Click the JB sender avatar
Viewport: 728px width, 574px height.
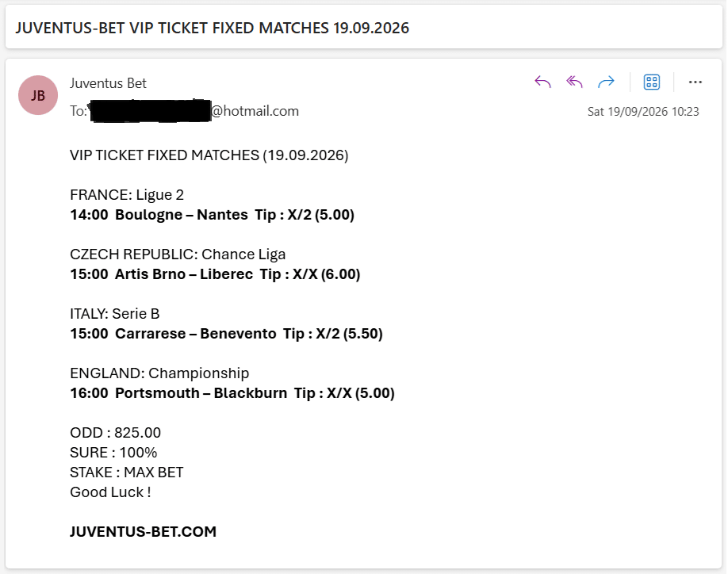38,95
